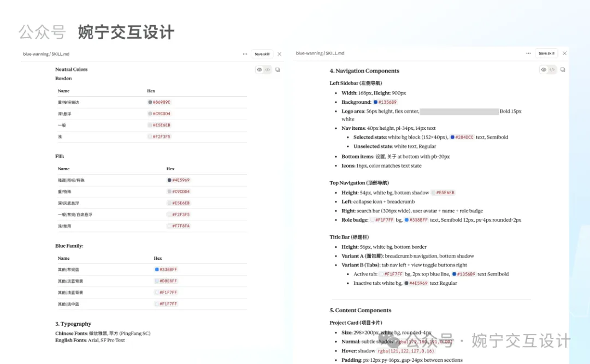This screenshot has width=590, height=364.
Task: Toggle the eye preview mode in right panel
Action: (x=544, y=69)
